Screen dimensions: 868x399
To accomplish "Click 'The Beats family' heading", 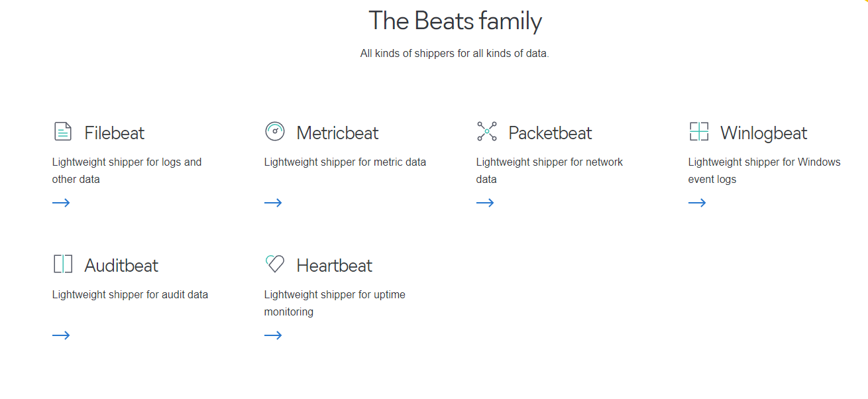I will click(x=455, y=21).
